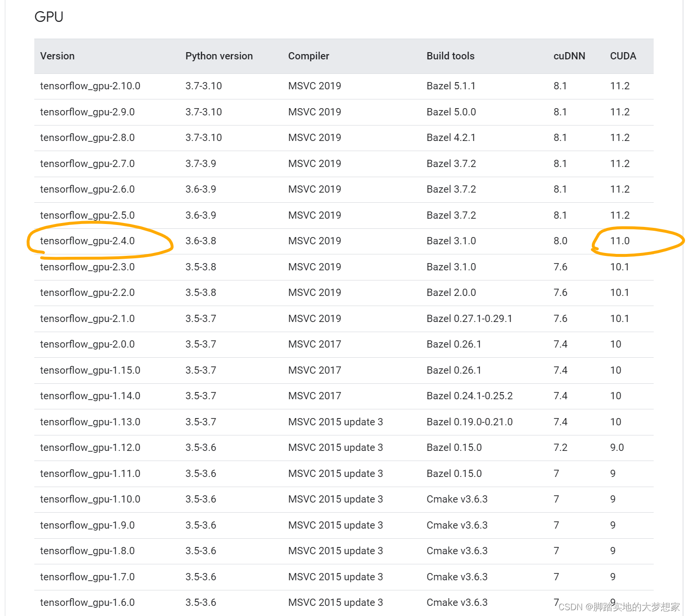Viewport: 687px width, 616px height.
Task: Click tensorflow_gpu-1.7.0 version cell
Action: click(87, 577)
